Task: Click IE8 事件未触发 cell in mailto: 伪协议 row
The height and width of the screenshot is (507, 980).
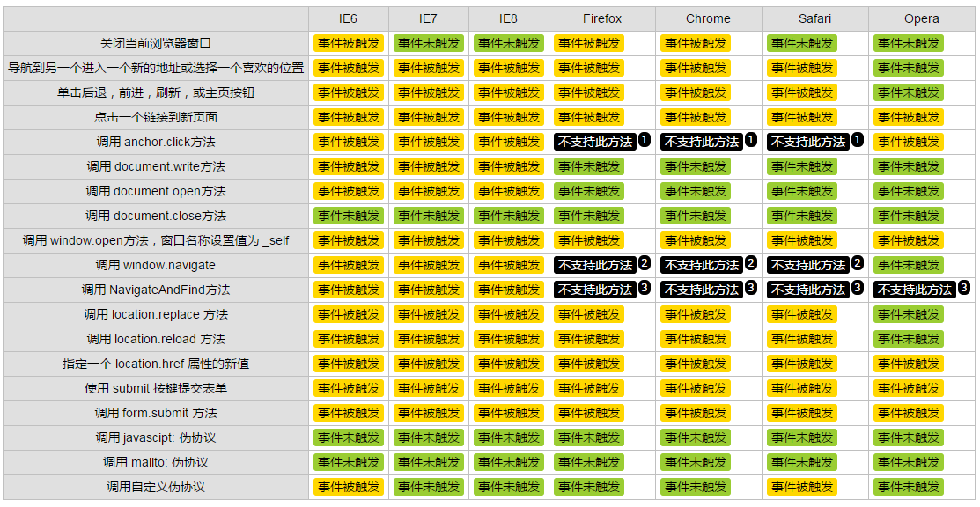Action: 509,463
